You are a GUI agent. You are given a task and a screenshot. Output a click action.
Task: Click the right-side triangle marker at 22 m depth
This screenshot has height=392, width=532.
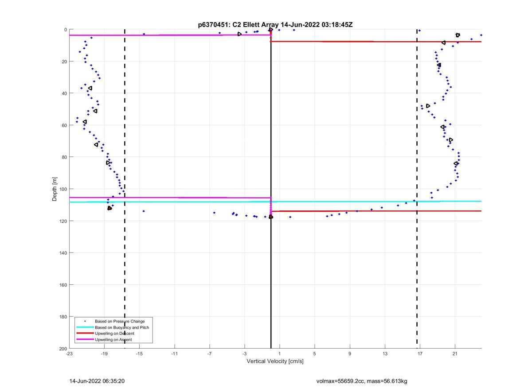tap(439, 65)
